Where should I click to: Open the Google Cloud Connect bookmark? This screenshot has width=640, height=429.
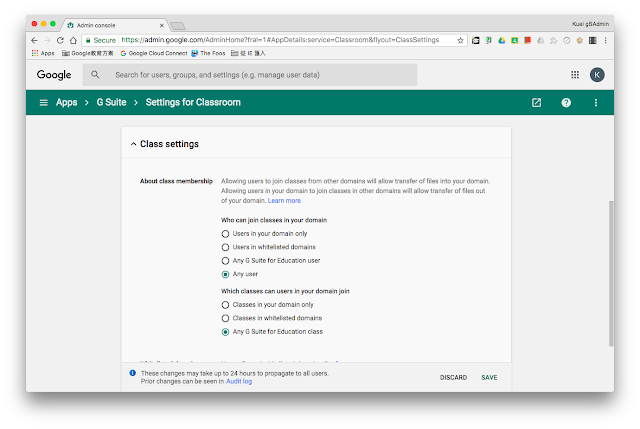click(153, 53)
